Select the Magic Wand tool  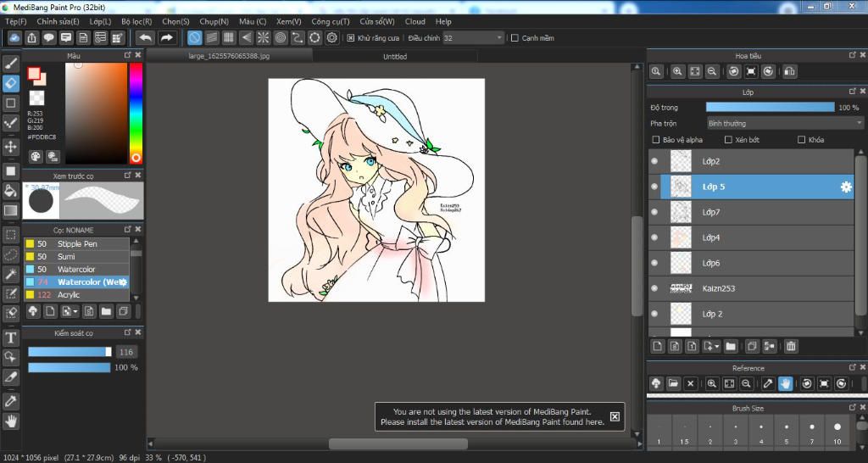[10, 274]
